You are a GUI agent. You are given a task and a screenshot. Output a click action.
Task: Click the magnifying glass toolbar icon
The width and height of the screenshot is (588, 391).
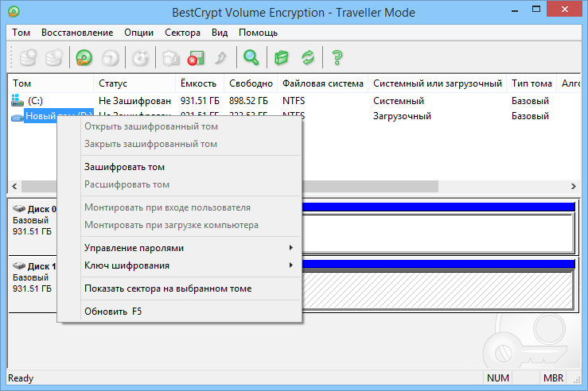coord(251,57)
